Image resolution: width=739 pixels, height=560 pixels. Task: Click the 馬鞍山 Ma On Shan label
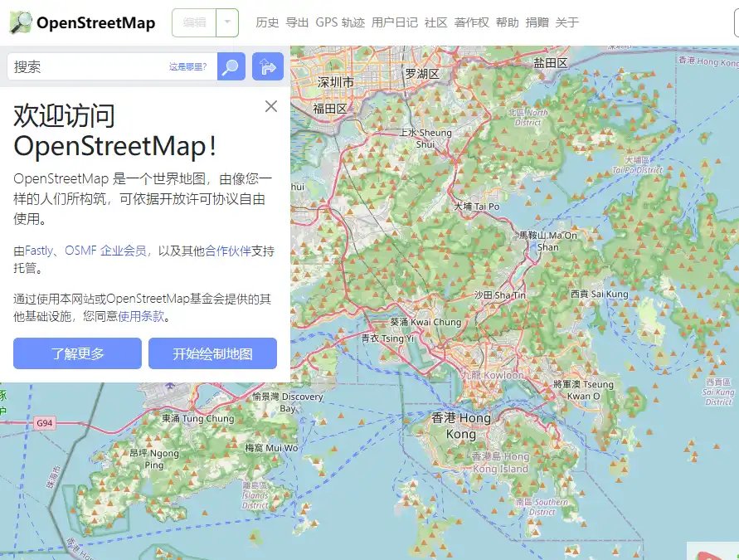(x=548, y=241)
